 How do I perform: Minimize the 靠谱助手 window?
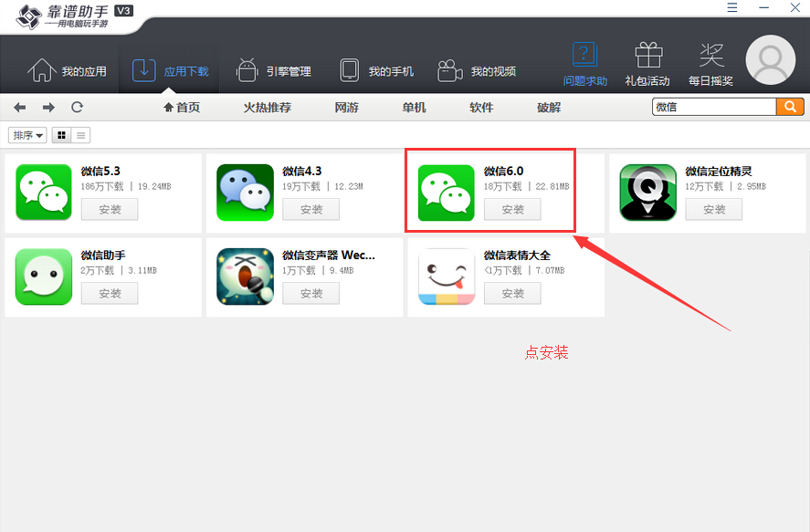point(764,7)
